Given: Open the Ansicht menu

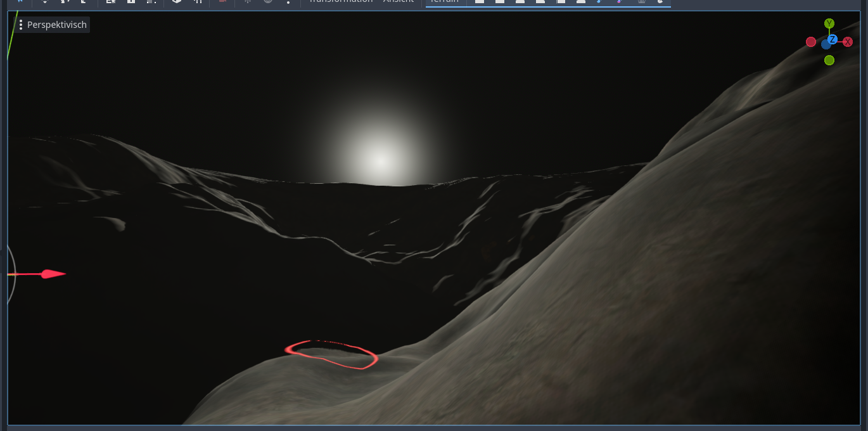Looking at the screenshot, I should click(399, 1).
